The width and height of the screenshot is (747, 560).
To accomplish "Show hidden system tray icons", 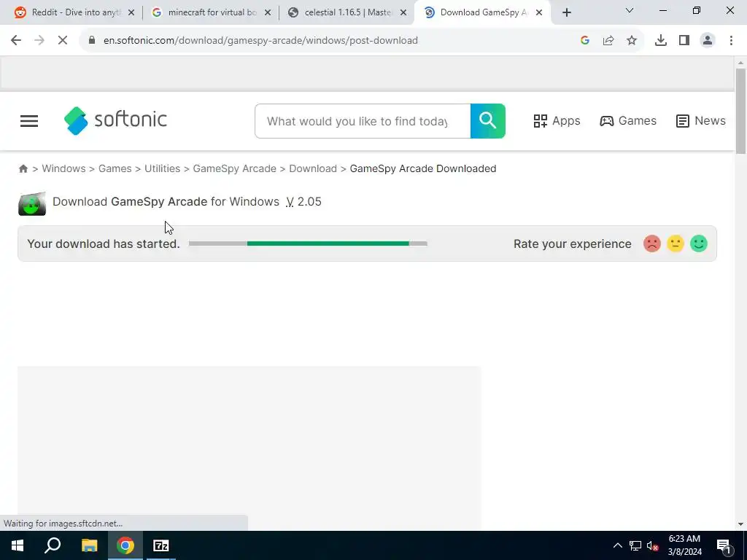I will click(617, 545).
